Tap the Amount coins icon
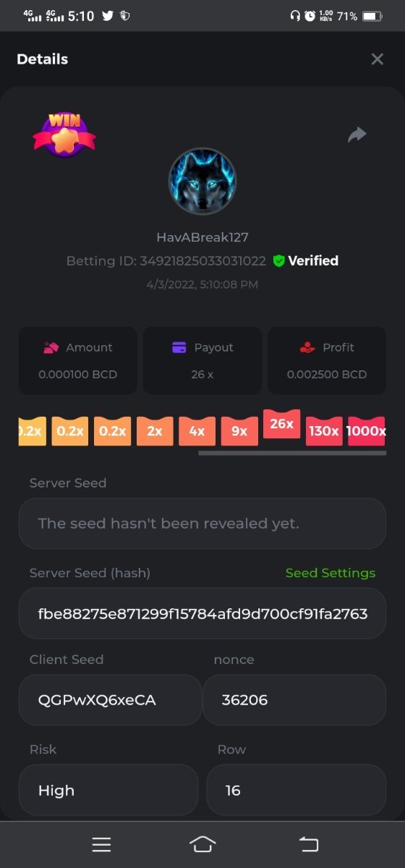Screen dimensions: 405x868 [50, 347]
